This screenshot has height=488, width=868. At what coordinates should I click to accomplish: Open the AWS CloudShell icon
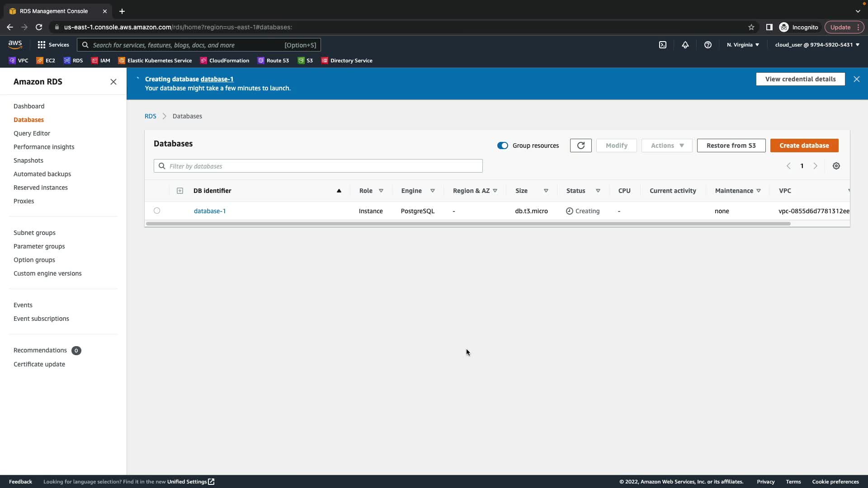(x=663, y=45)
